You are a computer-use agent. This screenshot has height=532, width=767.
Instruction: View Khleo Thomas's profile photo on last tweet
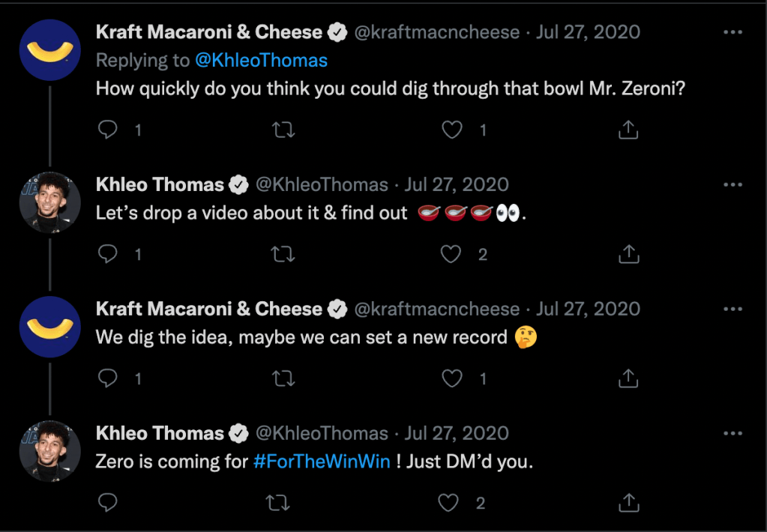(x=49, y=450)
